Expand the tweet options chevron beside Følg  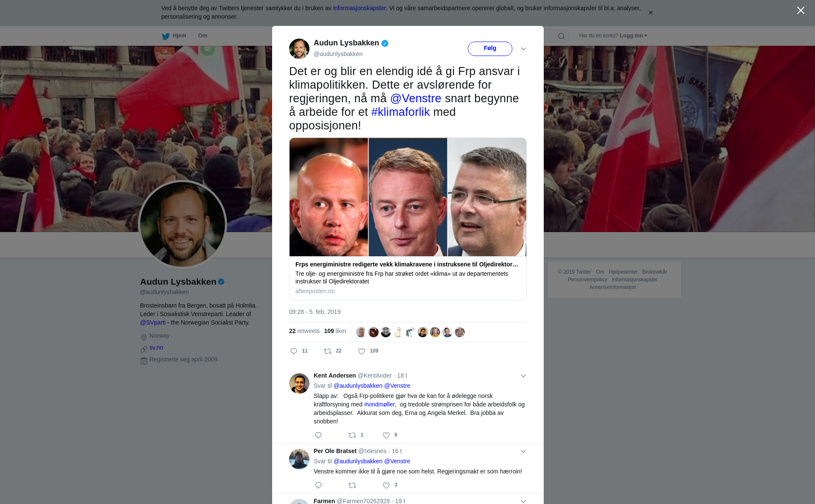pyautogui.click(x=523, y=49)
